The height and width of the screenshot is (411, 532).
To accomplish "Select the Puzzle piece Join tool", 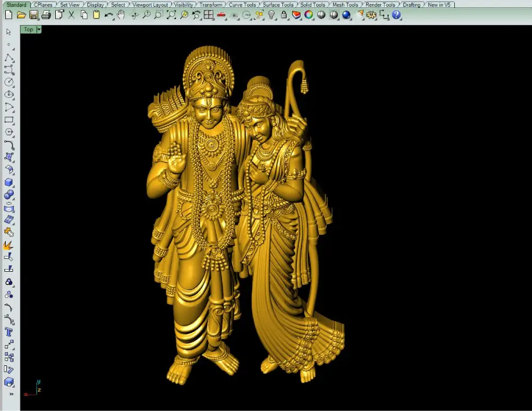I will pyautogui.click(x=9, y=232).
